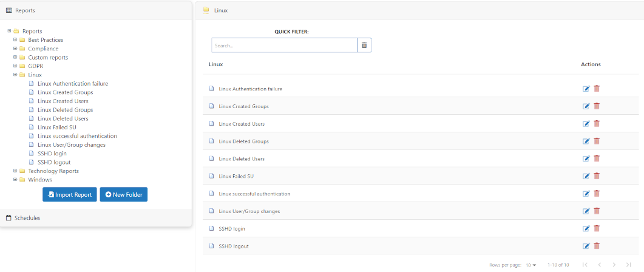644x272 pixels.
Task: Delete the SSHD logout report
Action: click(x=597, y=246)
